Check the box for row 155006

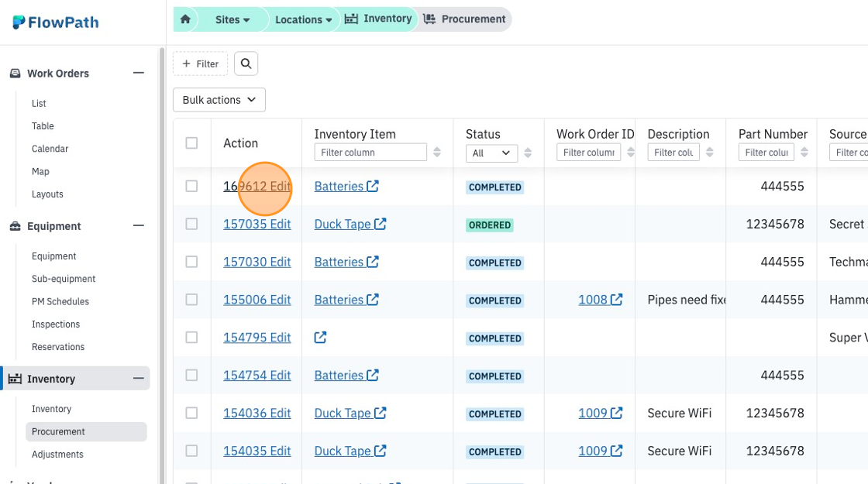(x=191, y=299)
